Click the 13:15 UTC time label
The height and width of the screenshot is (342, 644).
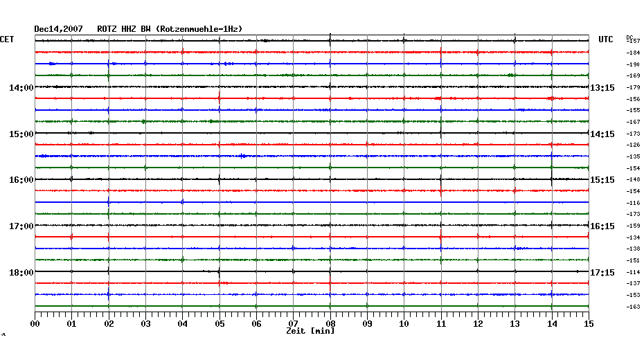click(602, 88)
